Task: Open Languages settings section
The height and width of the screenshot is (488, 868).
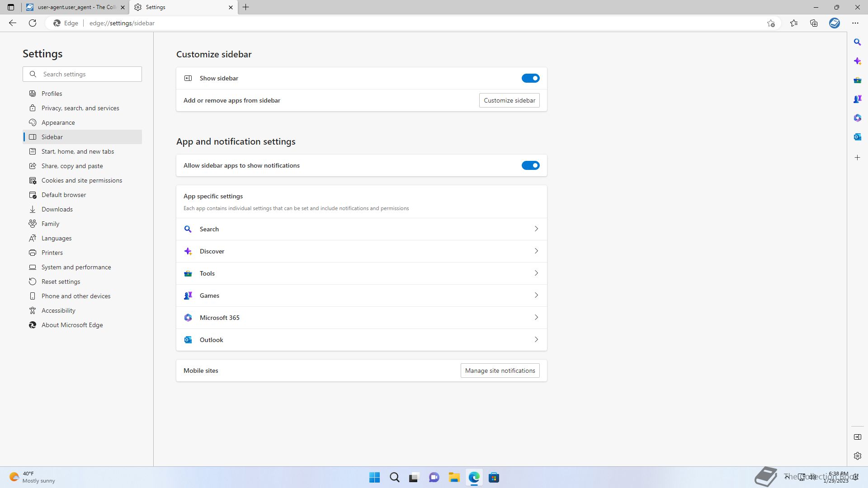Action: click(x=82, y=238)
